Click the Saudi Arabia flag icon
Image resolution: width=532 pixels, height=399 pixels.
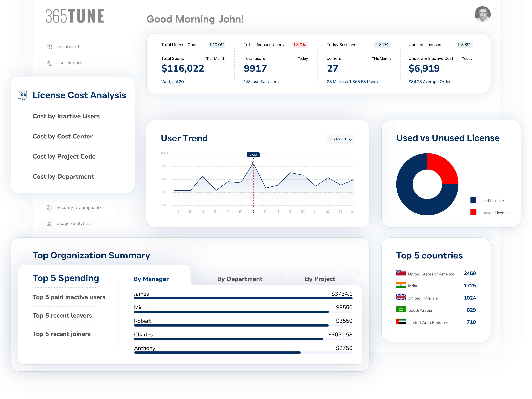tap(401, 309)
